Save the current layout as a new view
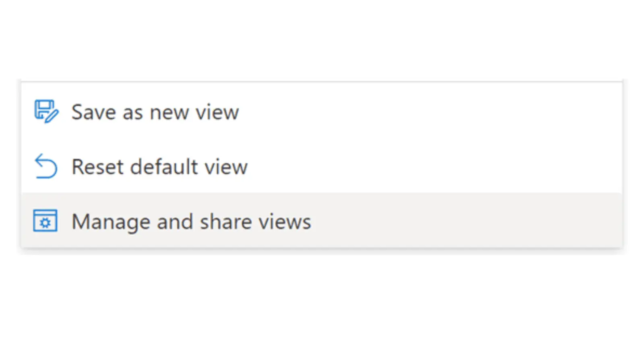Screen dimensions: 644x362 pos(322,111)
